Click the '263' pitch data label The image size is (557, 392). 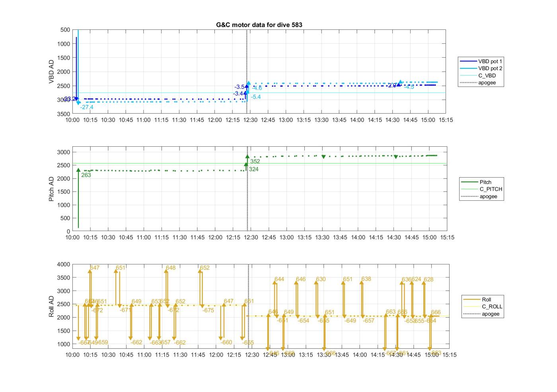86,175
